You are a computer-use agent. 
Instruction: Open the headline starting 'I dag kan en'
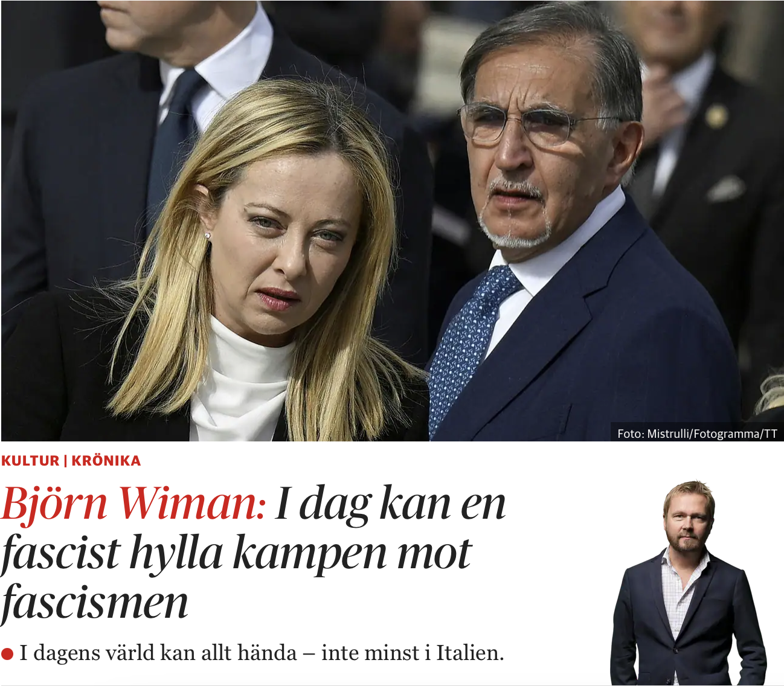(253, 553)
